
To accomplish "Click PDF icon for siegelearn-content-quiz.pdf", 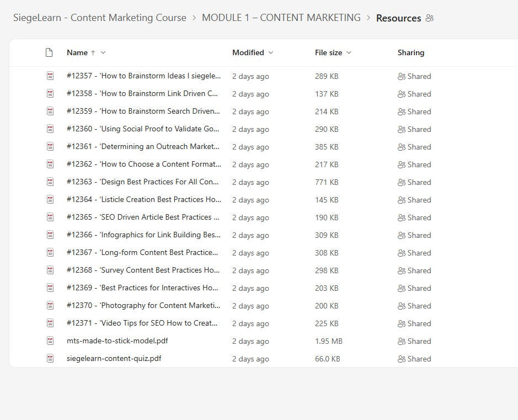I will [50, 359].
